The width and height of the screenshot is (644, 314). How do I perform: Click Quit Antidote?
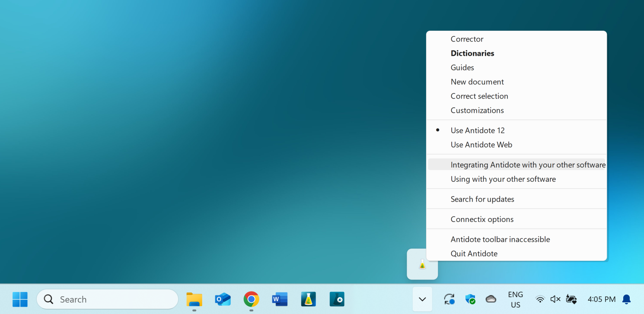pyautogui.click(x=474, y=254)
